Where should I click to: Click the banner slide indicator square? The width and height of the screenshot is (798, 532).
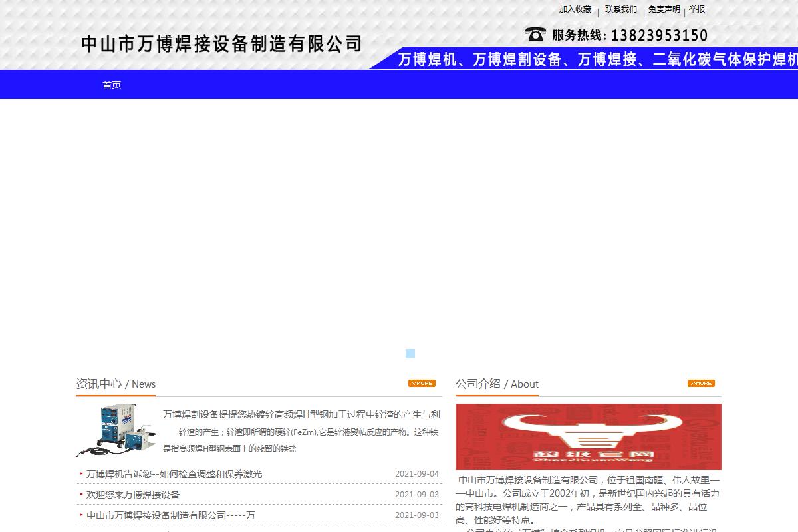[410, 354]
